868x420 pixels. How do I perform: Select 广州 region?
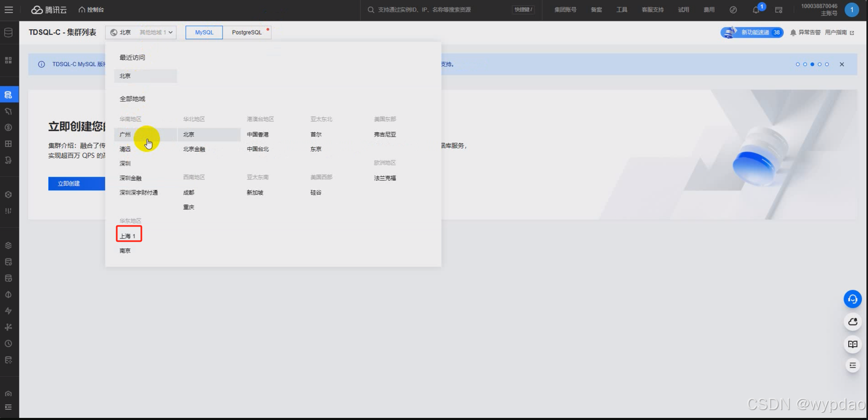click(146, 134)
